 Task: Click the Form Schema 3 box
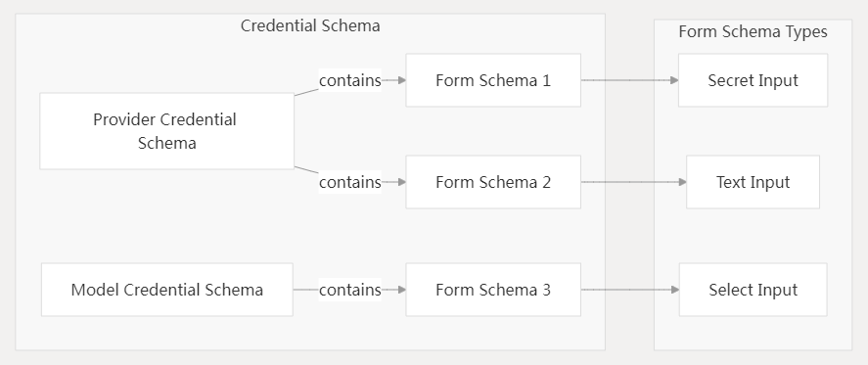pyautogui.click(x=493, y=290)
